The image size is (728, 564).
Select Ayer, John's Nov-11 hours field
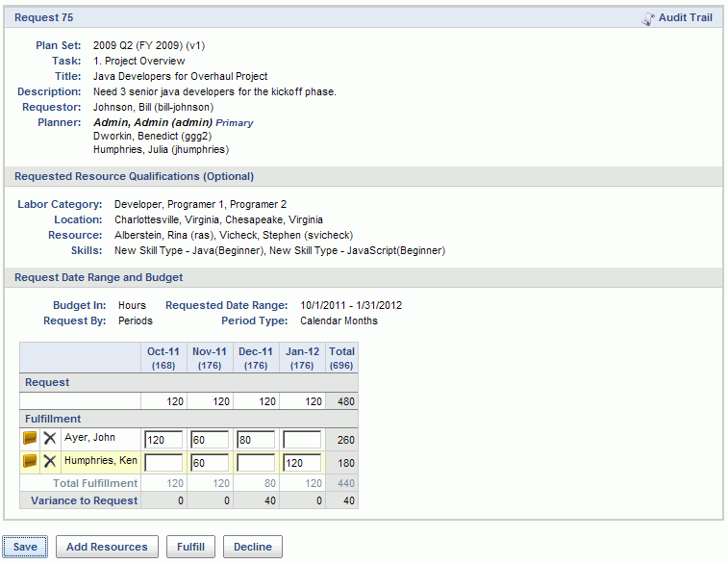pos(210,440)
